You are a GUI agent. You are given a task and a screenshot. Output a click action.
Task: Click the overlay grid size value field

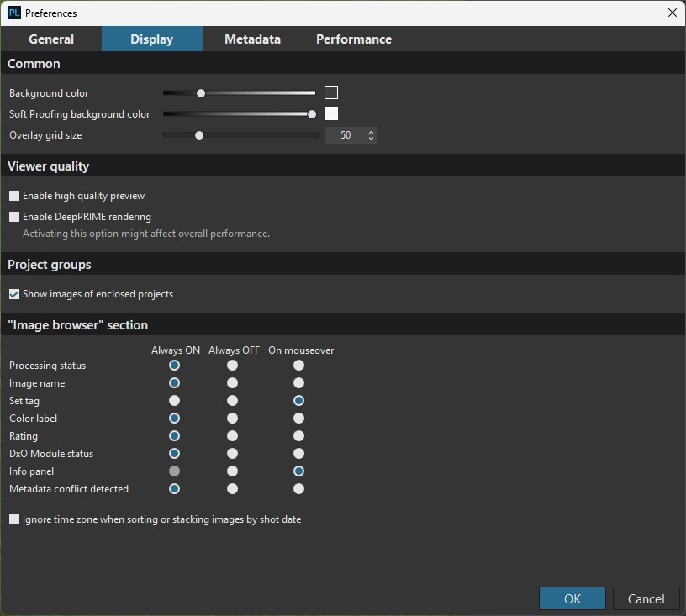pyautogui.click(x=346, y=135)
